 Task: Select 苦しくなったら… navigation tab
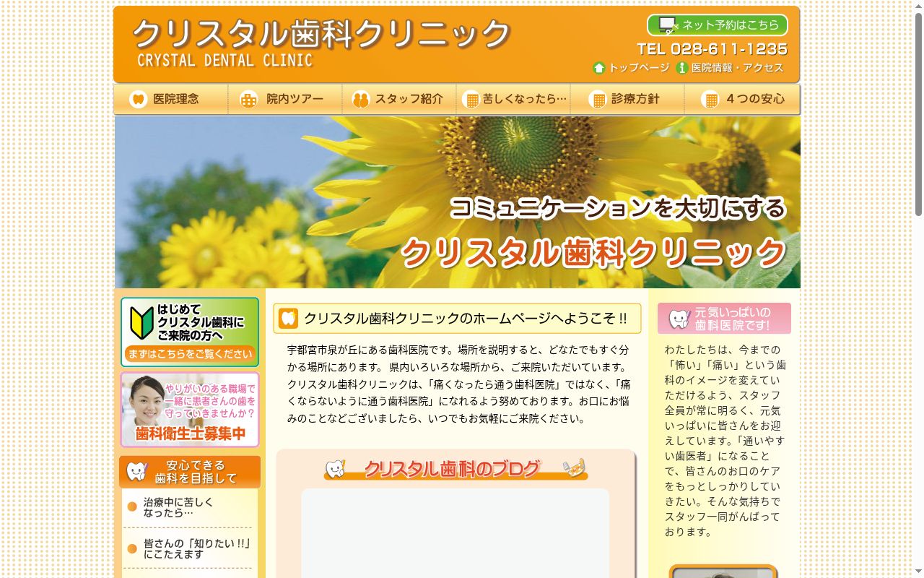click(x=513, y=99)
